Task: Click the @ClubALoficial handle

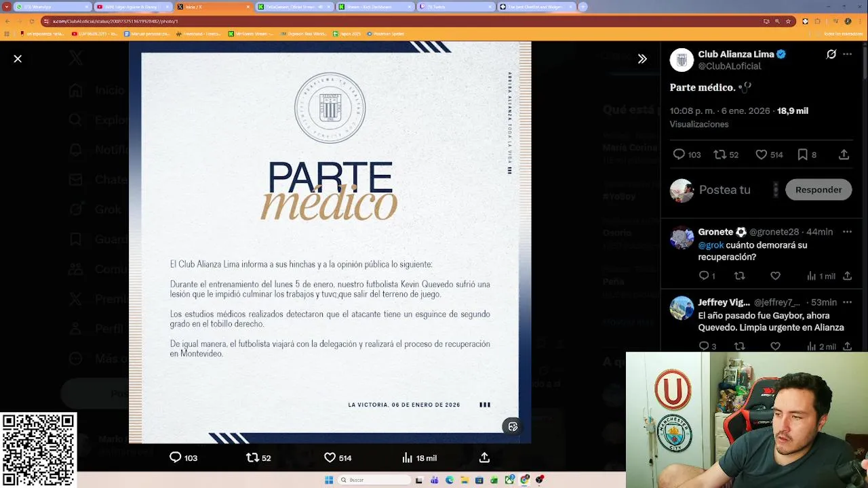Action: coord(730,66)
